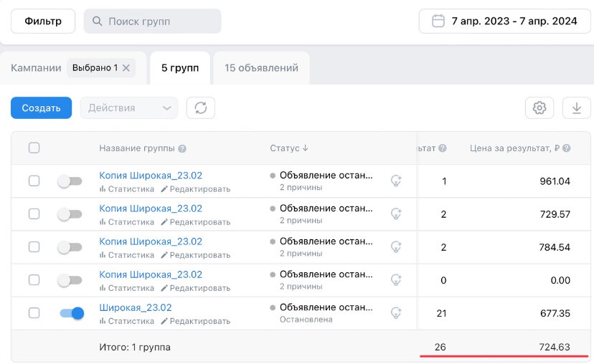
Task: Open the 'Копия Широкая_23.02' group priced 729.57
Action: pyautogui.click(x=151, y=209)
